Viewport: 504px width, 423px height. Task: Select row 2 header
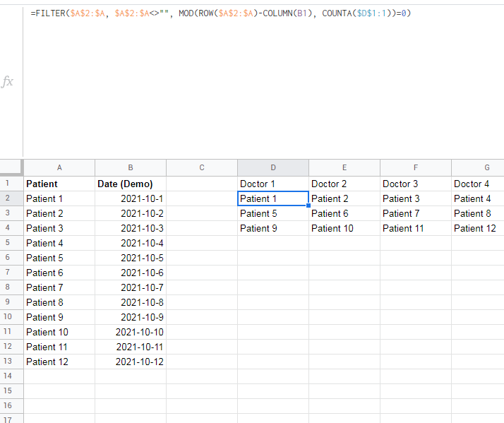coord(11,198)
